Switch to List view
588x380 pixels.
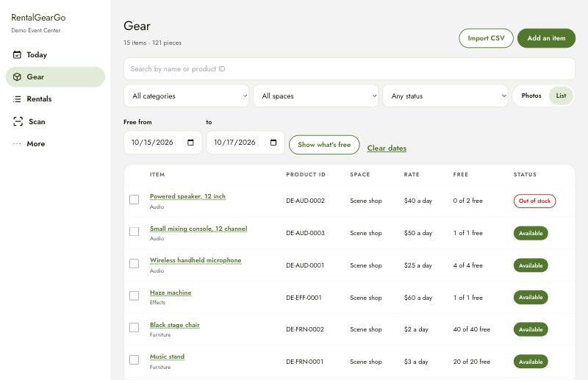pyautogui.click(x=561, y=96)
